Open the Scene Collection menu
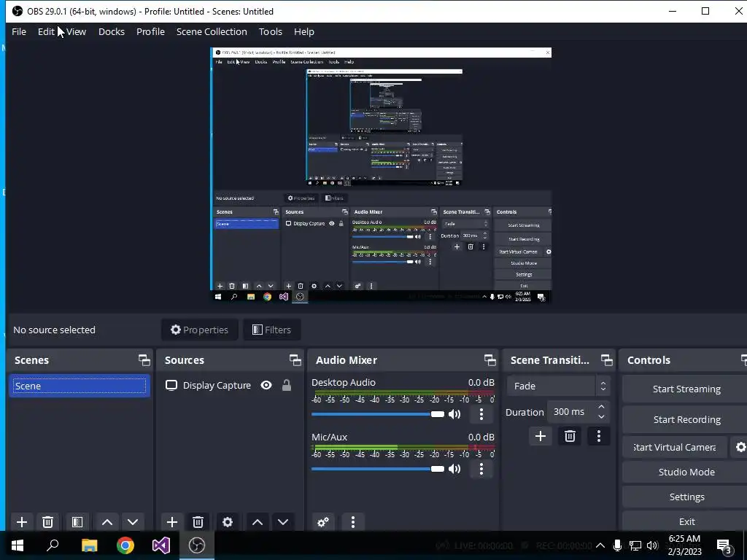 (212, 31)
